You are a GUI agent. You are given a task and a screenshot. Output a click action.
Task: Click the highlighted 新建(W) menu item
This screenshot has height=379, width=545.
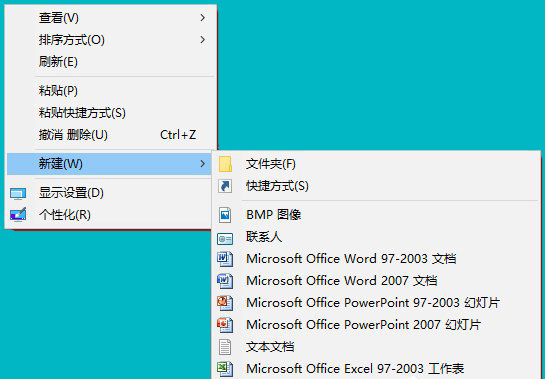pos(109,164)
